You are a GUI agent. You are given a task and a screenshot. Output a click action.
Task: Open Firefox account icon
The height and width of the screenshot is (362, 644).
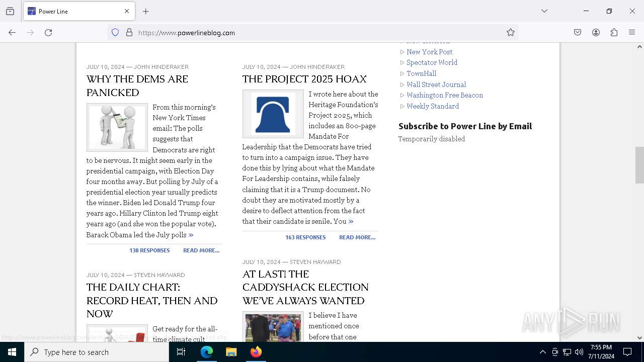coord(596,33)
